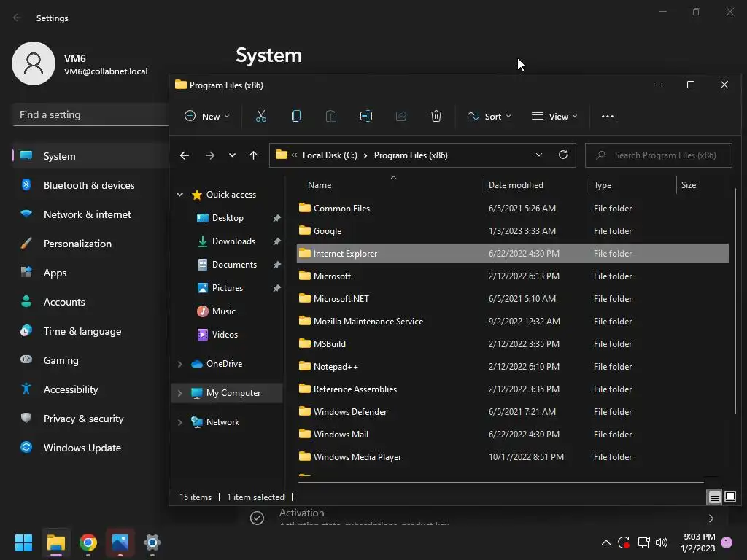
Task: Sort by Date modified column header
Action: pyautogui.click(x=536, y=184)
